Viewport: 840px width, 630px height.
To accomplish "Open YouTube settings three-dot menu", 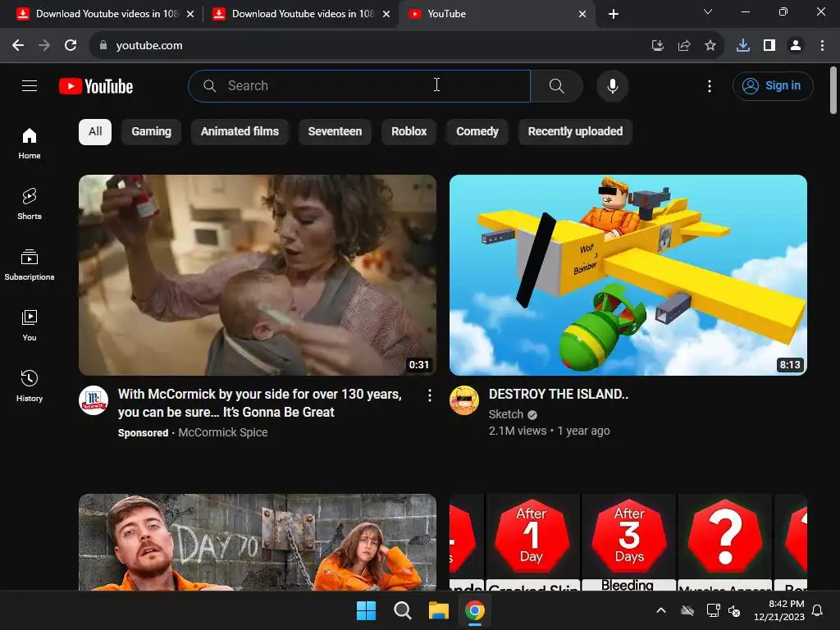I will 710,85.
